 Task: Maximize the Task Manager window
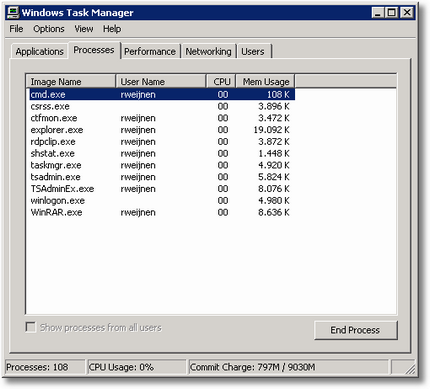pos(392,13)
